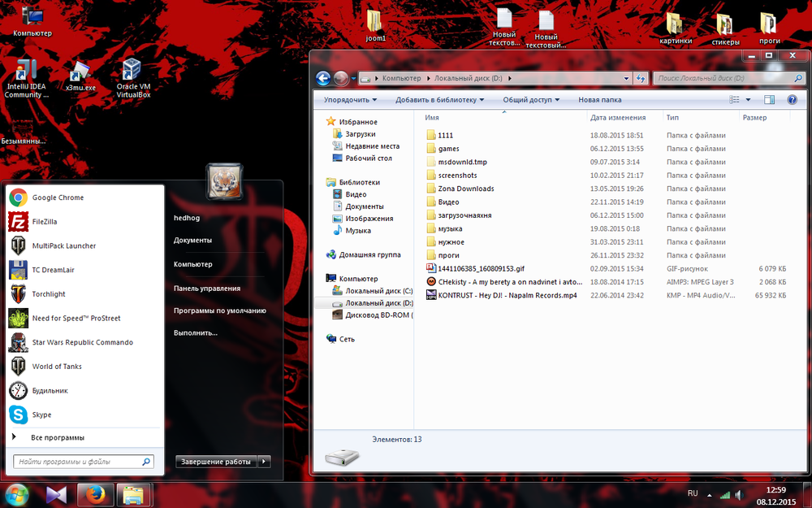Open the Добавить в библиотеку dropdown
Viewport: 812px width, 508px height.
[439, 100]
